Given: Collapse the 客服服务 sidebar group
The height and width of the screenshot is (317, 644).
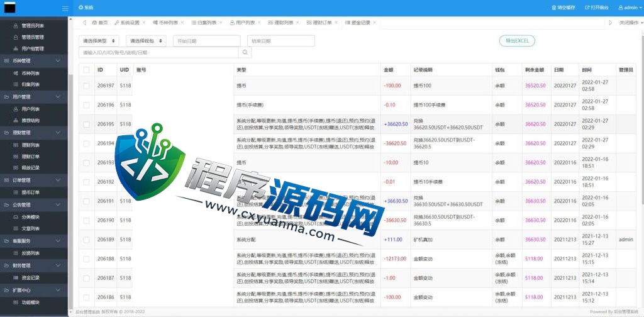Looking at the screenshot, I should pyautogui.click(x=34, y=241).
